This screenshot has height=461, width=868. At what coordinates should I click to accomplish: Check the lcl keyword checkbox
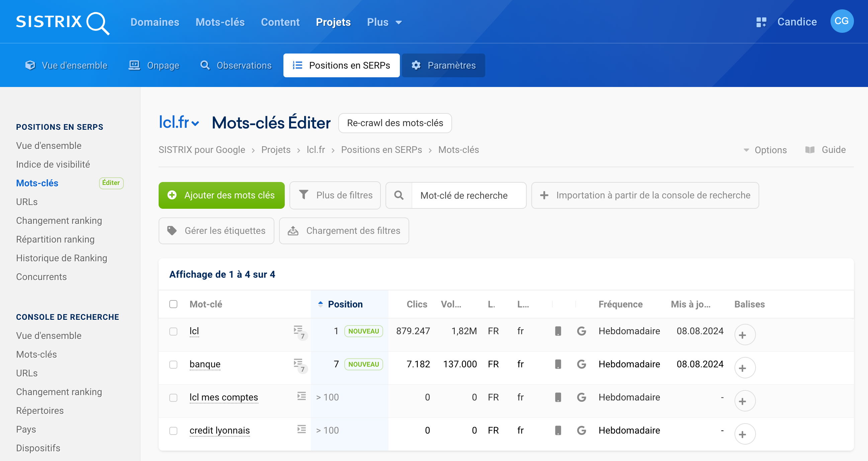pyautogui.click(x=173, y=331)
